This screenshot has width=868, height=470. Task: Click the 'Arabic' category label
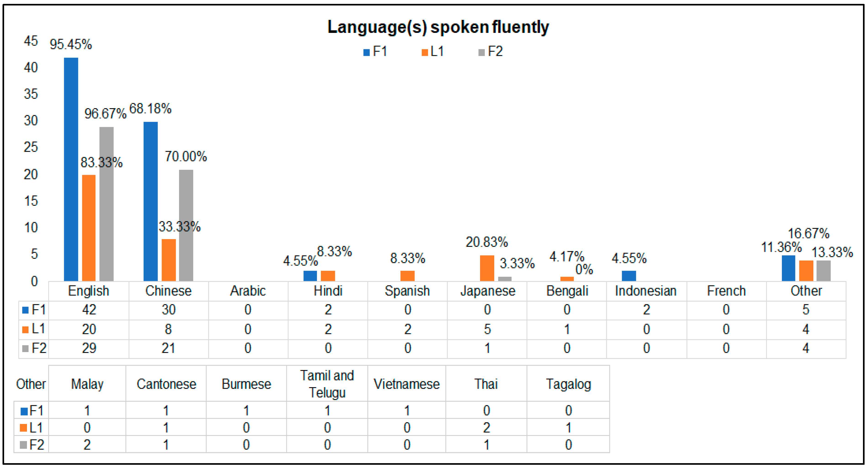tap(248, 291)
